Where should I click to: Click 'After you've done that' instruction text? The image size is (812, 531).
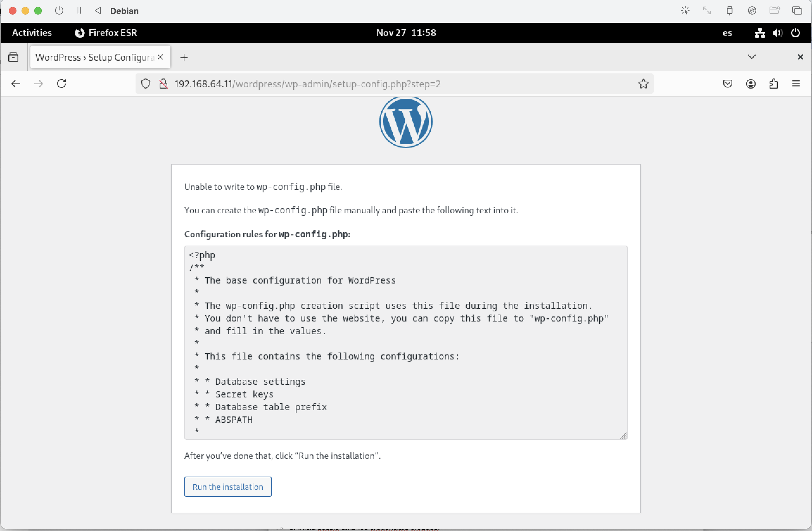[282, 456]
